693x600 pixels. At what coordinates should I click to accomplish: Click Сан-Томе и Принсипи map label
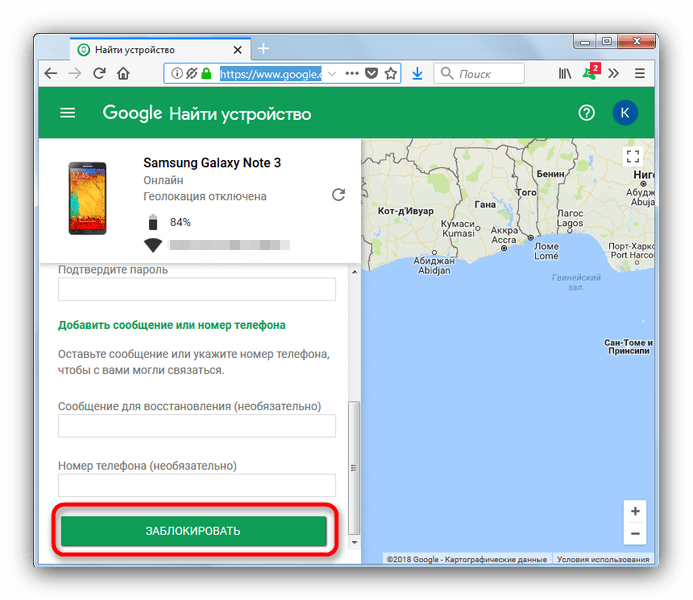[628, 347]
